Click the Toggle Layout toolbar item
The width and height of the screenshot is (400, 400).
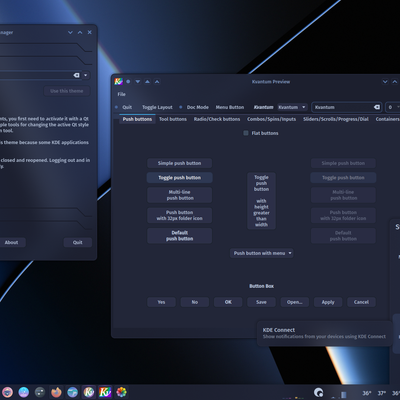point(157,107)
